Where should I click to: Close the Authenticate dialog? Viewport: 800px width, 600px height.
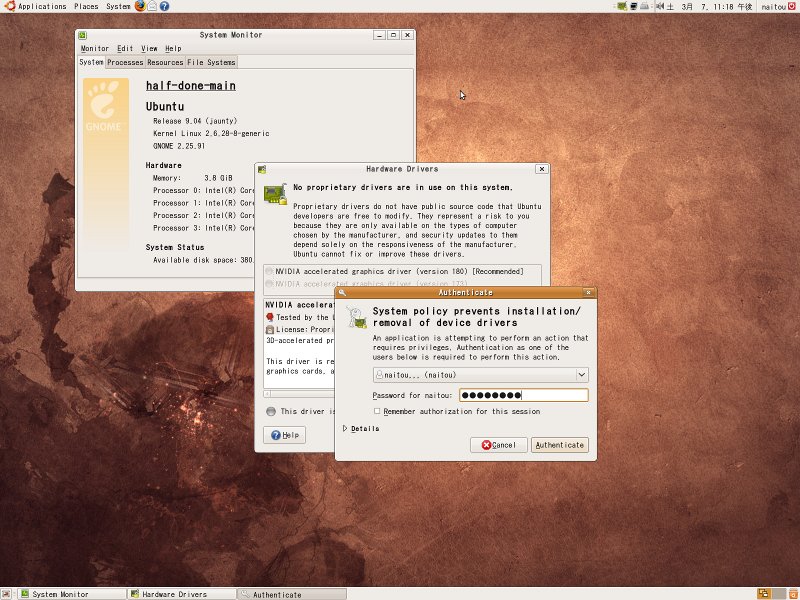click(x=588, y=292)
